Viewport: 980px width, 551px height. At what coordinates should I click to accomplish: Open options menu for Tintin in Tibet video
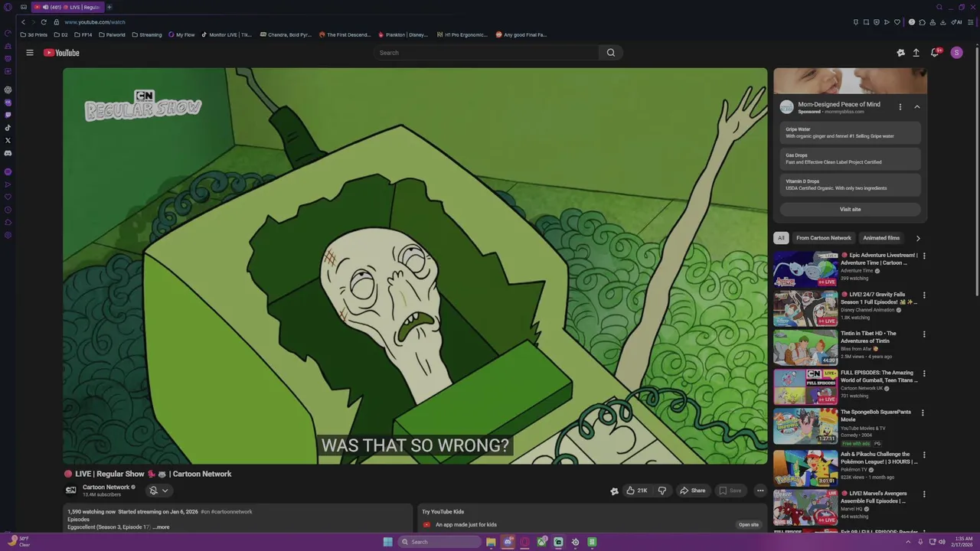pos(924,334)
